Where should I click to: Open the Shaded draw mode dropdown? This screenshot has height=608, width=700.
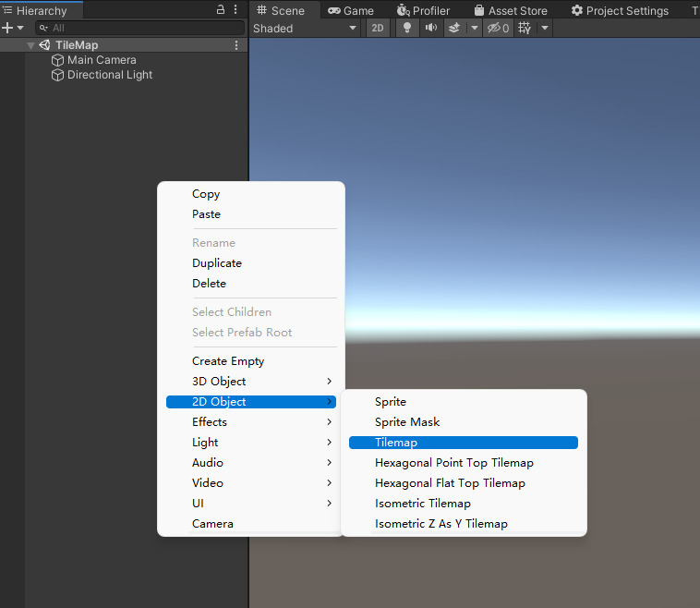pos(305,28)
